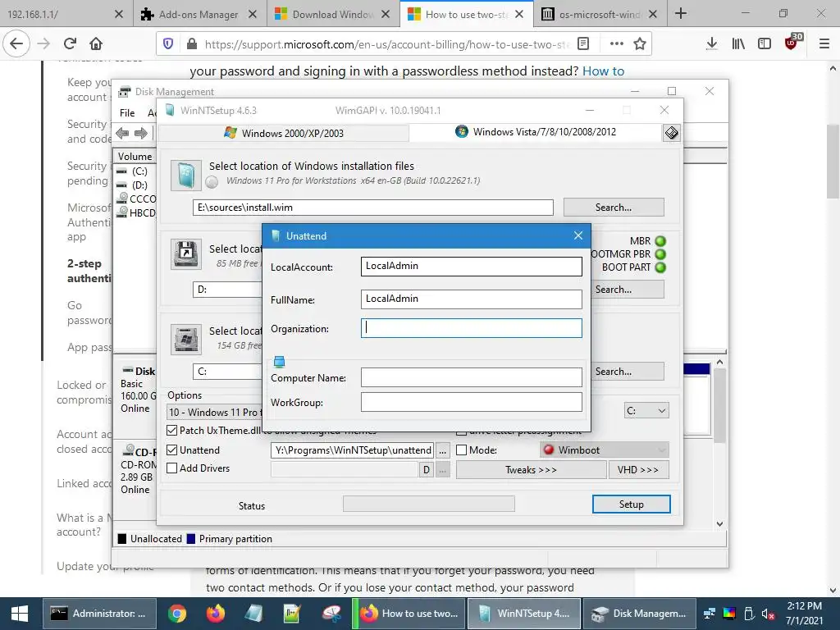Click Disk Management forward arrow
Screen dimensions: 840x630
[x=140, y=133]
